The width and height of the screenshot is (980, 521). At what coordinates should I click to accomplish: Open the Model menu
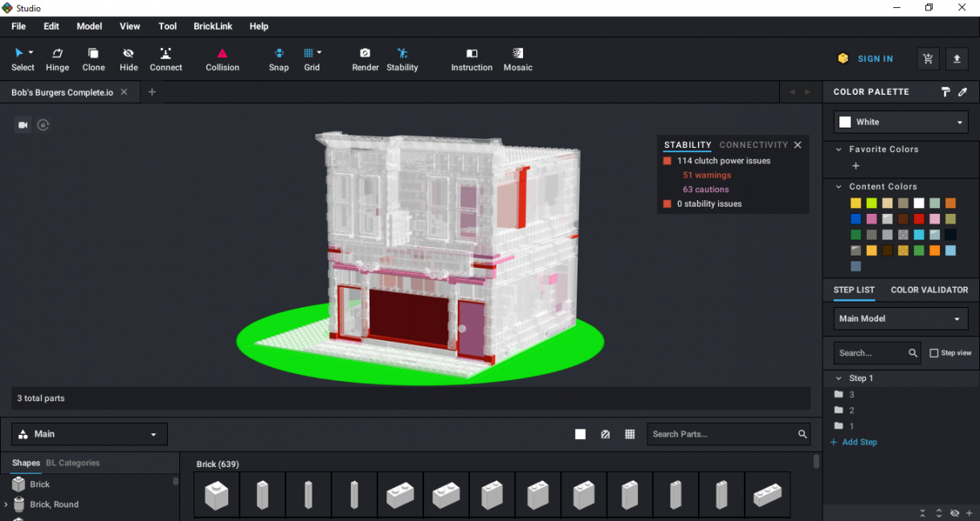[89, 27]
